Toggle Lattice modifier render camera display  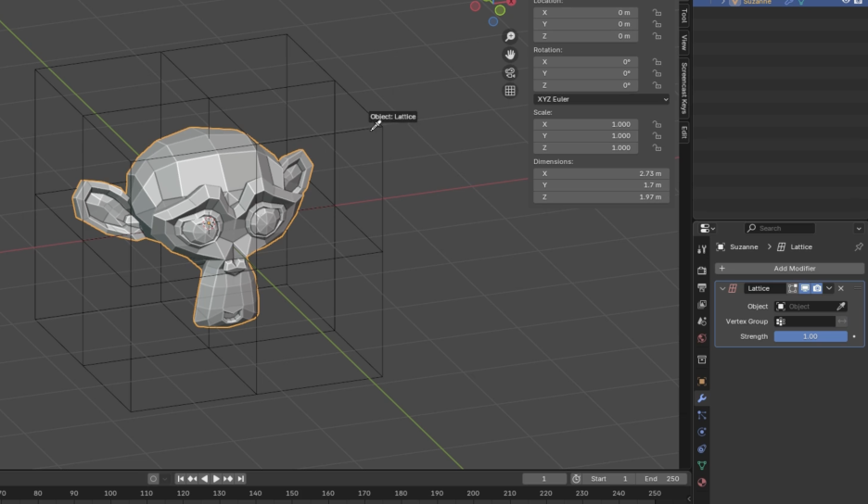[817, 288]
